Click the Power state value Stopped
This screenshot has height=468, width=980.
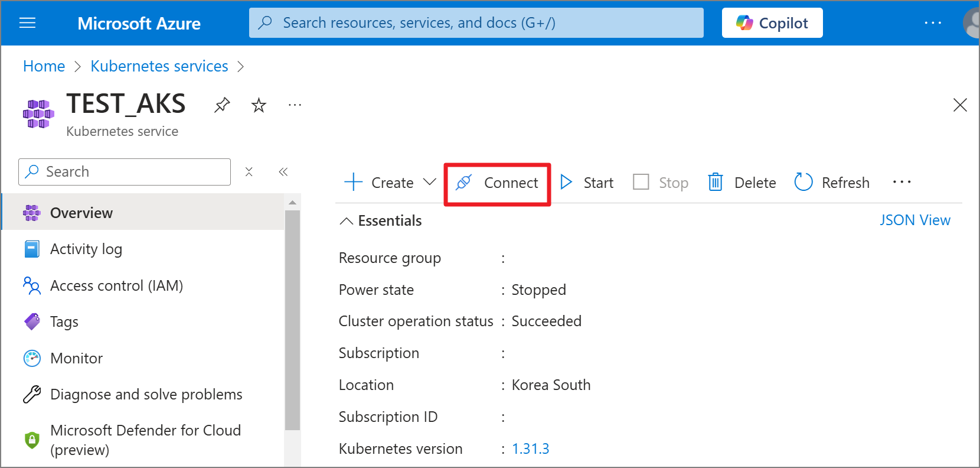coord(538,290)
